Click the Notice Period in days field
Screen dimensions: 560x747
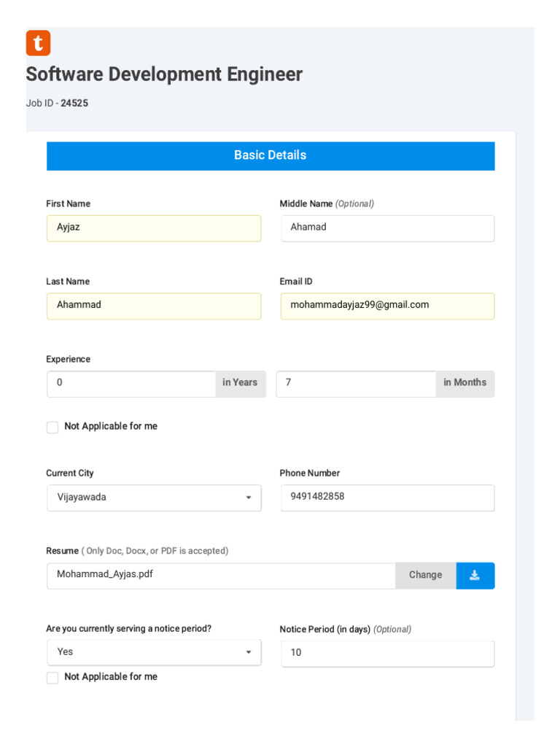[387, 654]
